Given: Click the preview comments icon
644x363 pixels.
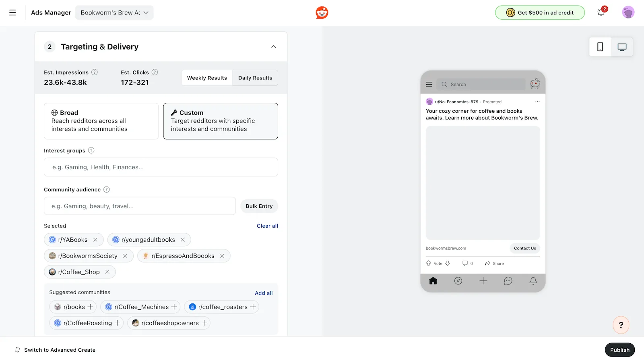Looking at the screenshot, I should tap(465, 263).
